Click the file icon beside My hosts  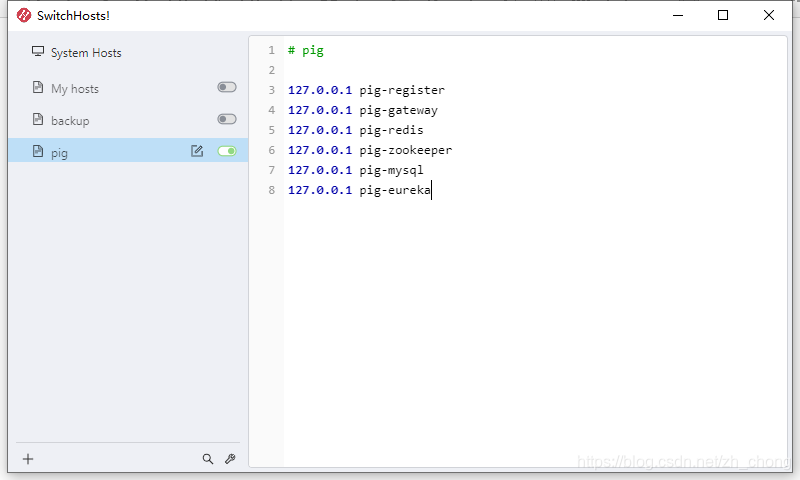[x=38, y=87]
